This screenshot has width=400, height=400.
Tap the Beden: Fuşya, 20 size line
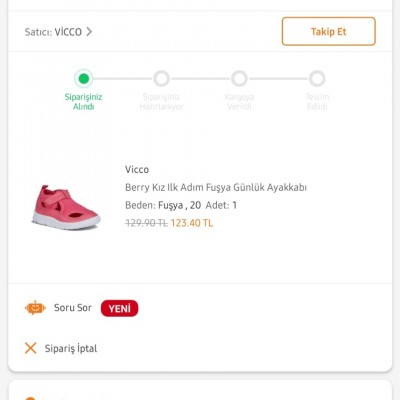(163, 205)
